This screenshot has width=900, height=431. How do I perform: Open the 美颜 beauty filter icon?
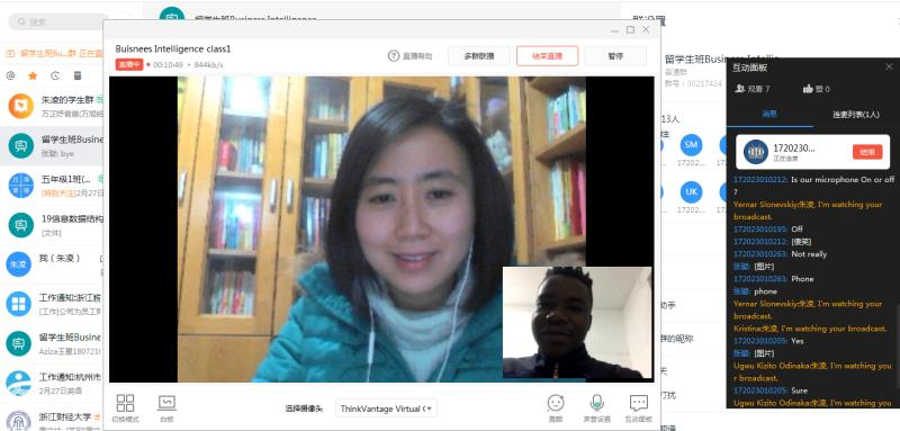coord(555,403)
